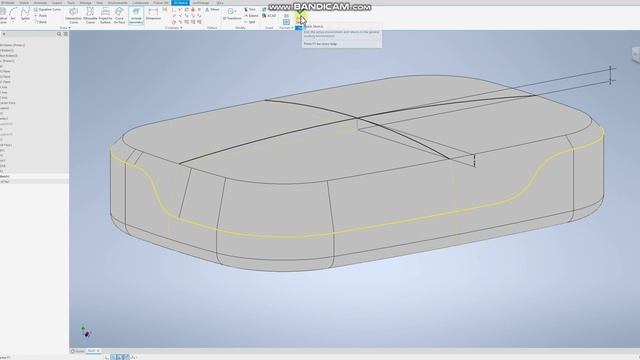Switch to the active 3D Sketch ribbon tab
This screenshot has width=640, height=360.
(x=180, y=3)
